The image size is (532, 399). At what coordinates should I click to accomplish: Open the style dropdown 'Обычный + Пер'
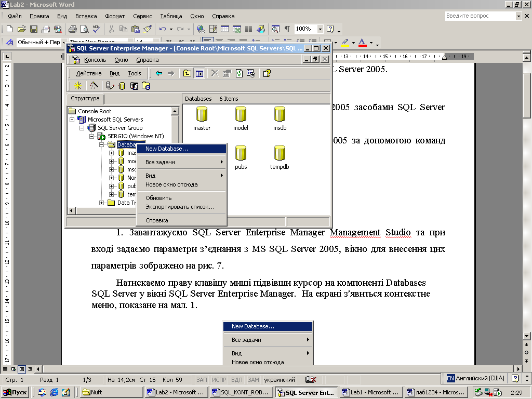pos(63,43)
